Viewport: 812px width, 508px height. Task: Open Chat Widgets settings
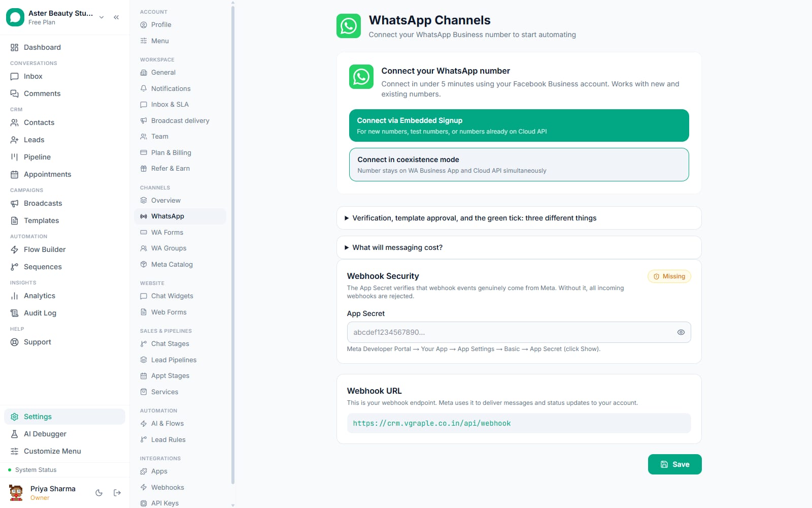(x=180, y=296)
